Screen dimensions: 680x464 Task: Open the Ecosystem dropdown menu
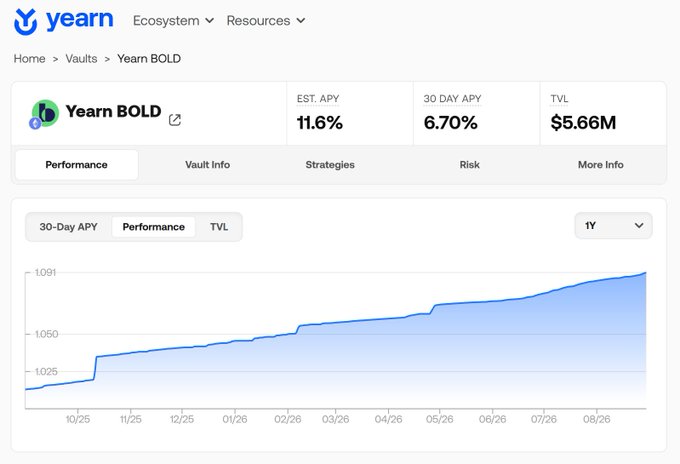(173, 20)
